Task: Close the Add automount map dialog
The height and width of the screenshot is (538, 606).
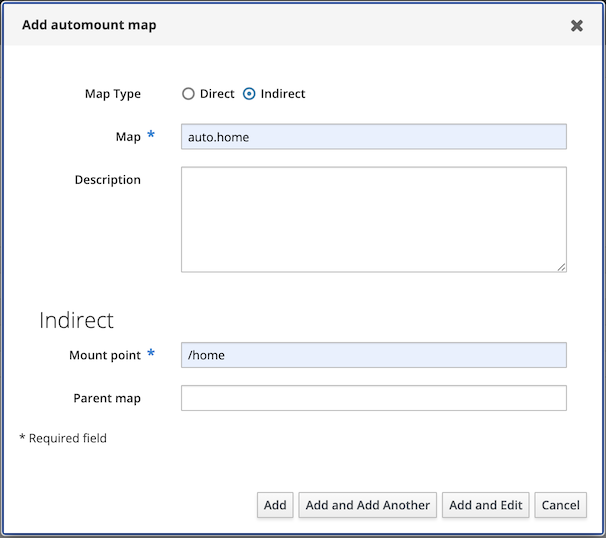Action: point(577,26)
